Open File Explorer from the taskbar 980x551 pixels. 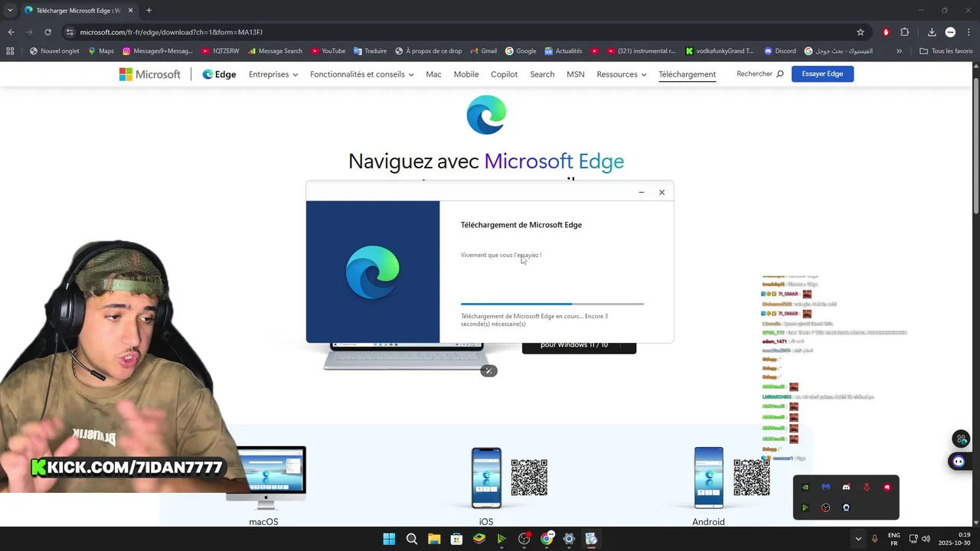coord(434,539)
